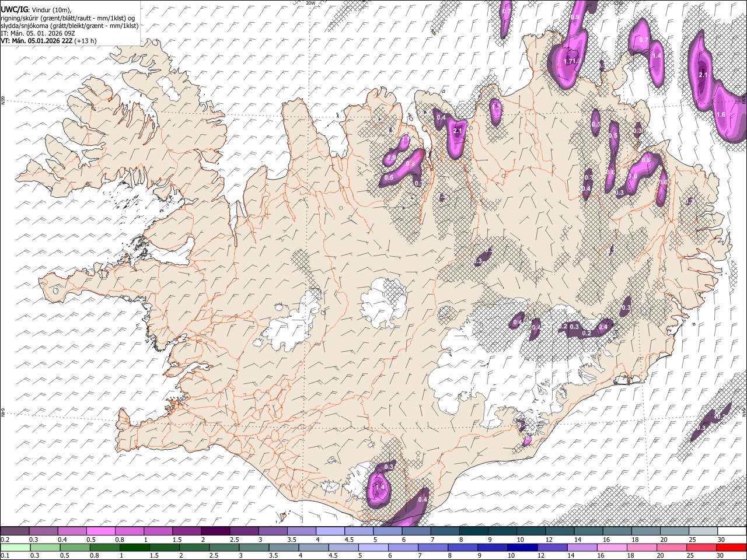The image size is (747, 560).
Task: Click the palest green 0.1 swatch in lower legend row
Action: click(15, 547)
